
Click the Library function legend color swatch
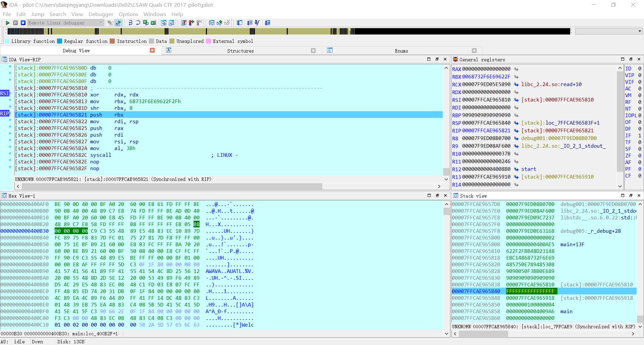pyautogui.click(x=7, y=41)
